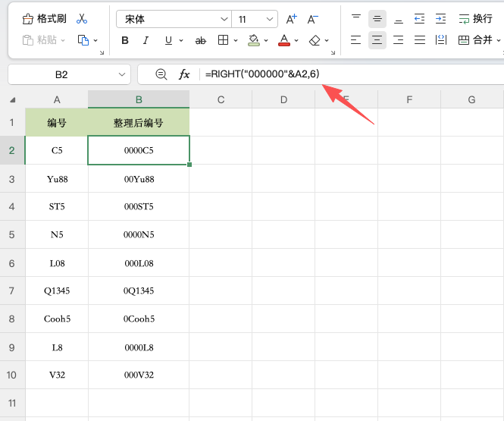Click the Merge cells (合并) button
This screenshot has width=504, height=421.
475,40
